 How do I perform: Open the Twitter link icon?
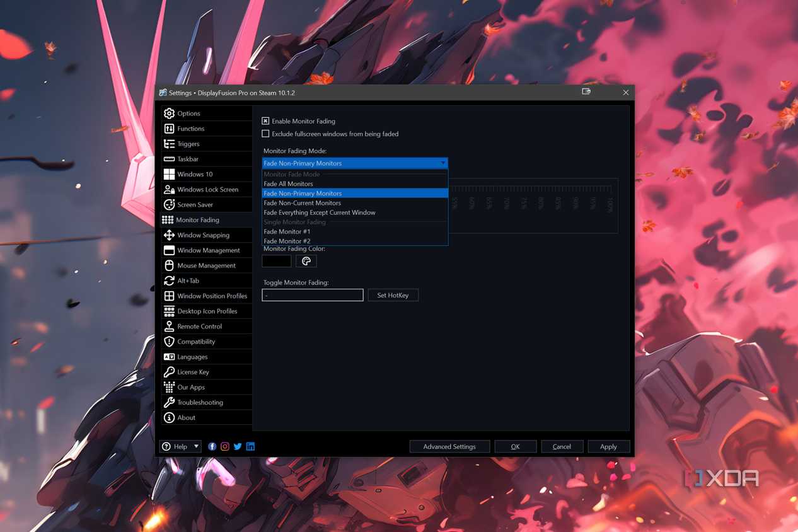click(238, 446)
